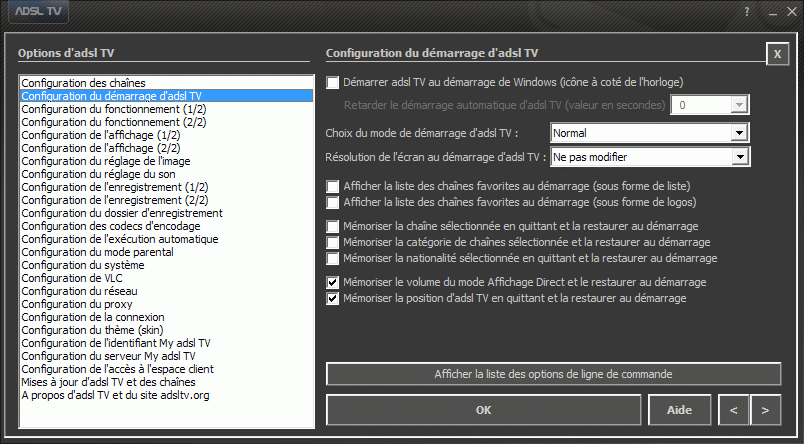Click the Aide button
This screenshot has height=444, width=804.
pyautogui.click(x=679, y=410)
